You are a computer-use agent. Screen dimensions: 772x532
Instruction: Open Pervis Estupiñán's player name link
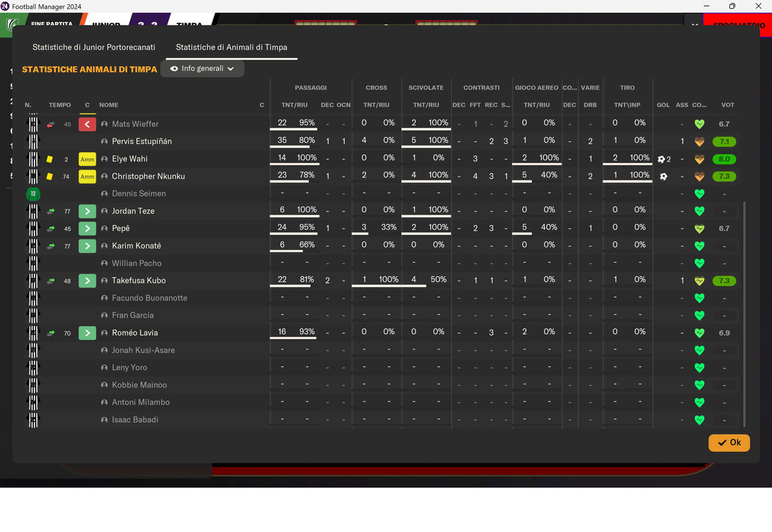(142, 142)
